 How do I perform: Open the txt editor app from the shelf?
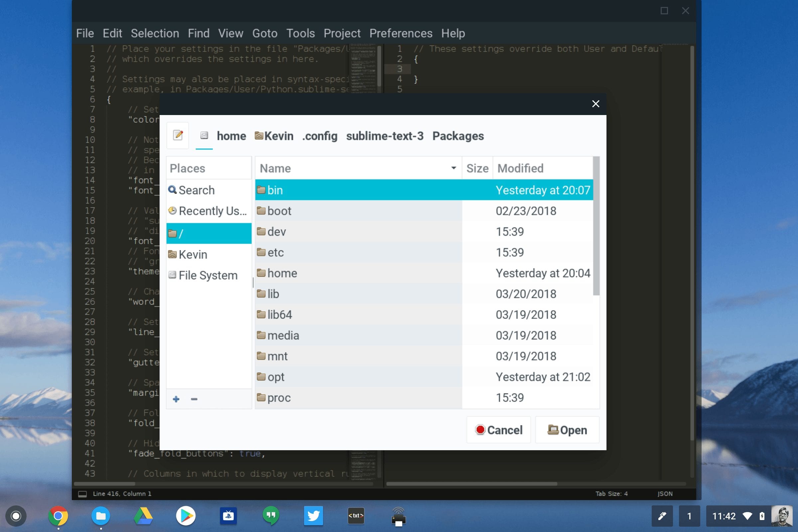point(356,516)
